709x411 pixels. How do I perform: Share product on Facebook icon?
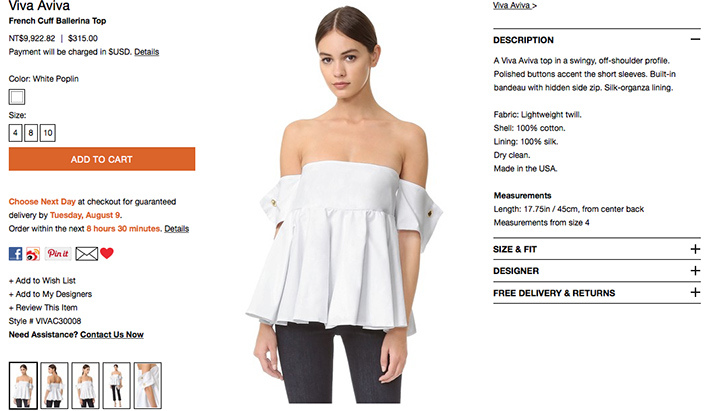[15, 254]
